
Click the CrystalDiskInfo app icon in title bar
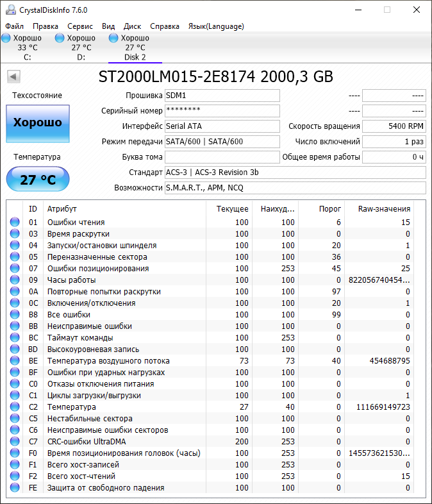[x=11, y=10]
